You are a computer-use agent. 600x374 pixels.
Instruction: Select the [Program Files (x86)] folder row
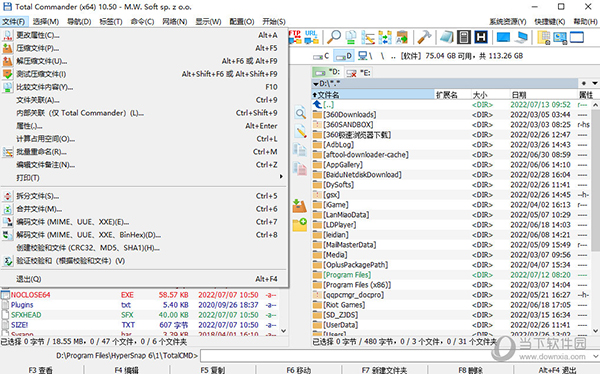(x=450, y=285)
